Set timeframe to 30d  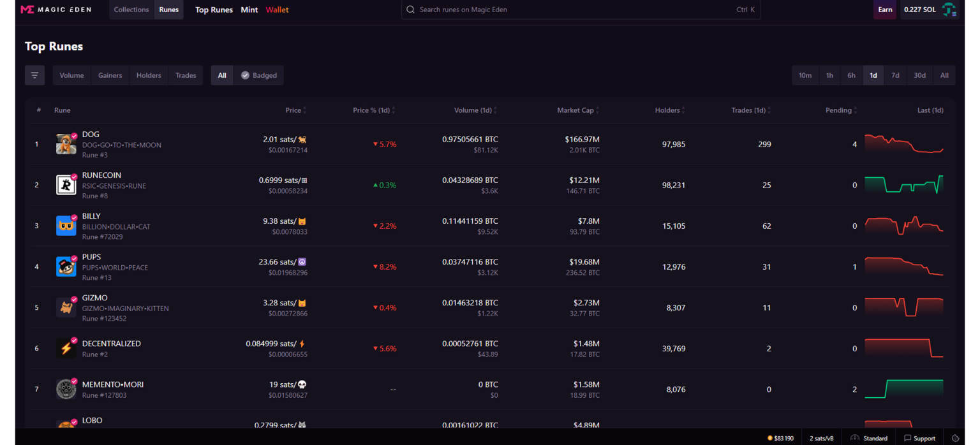(919, 75)
